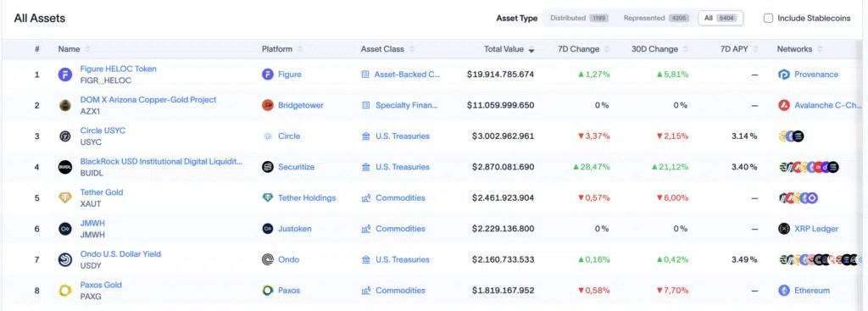
Task: Click the Bridgetower platform icon
Action: [268, 105]
